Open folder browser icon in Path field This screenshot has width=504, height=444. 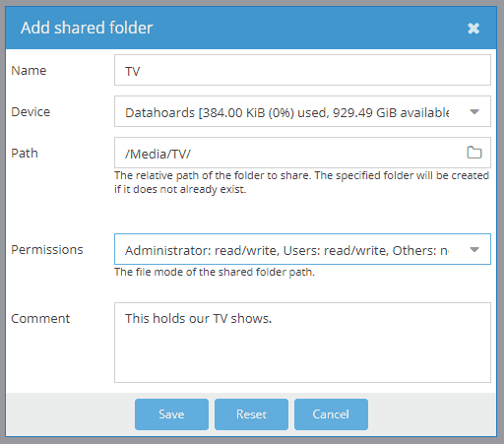(x=474, y=153)
